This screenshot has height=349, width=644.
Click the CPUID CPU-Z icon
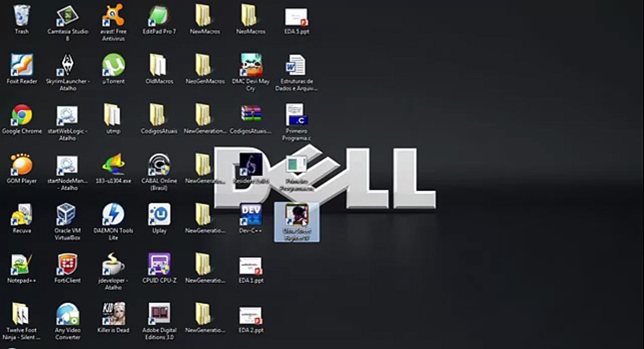[x=159, y=269]
